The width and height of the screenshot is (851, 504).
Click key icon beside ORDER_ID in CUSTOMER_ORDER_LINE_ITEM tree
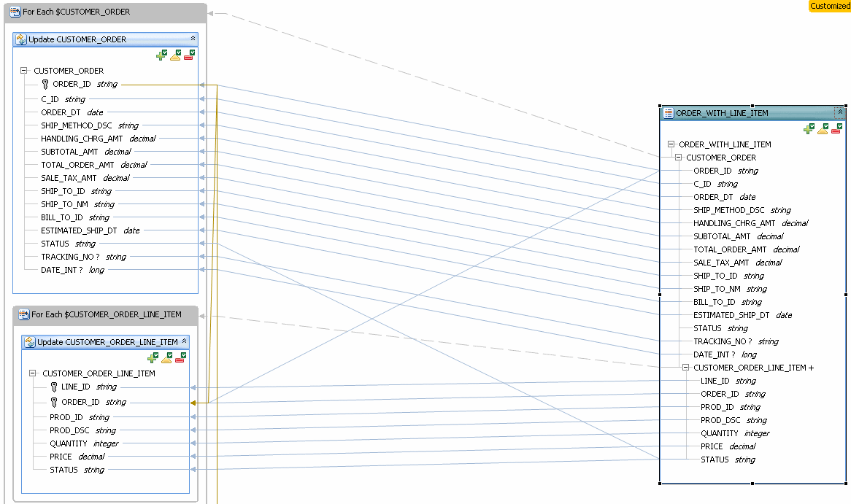(x=54, y=402)
